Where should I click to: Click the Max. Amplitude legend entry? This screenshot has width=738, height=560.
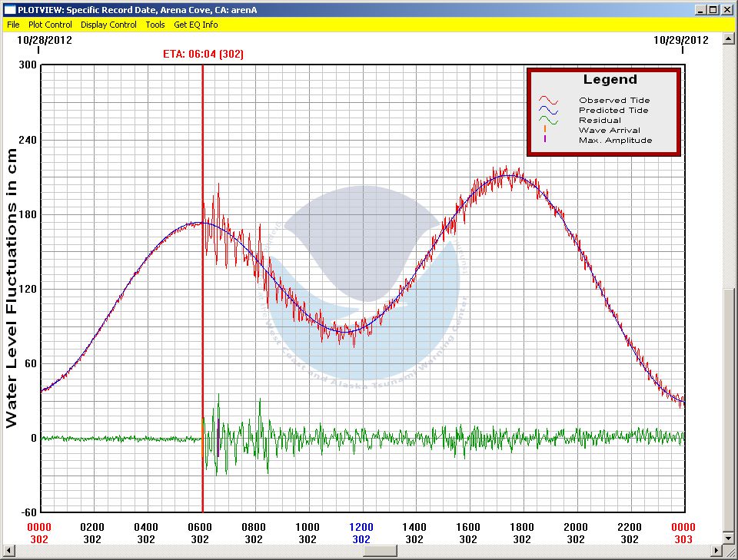pyautogui.click(x=615, y=141)
